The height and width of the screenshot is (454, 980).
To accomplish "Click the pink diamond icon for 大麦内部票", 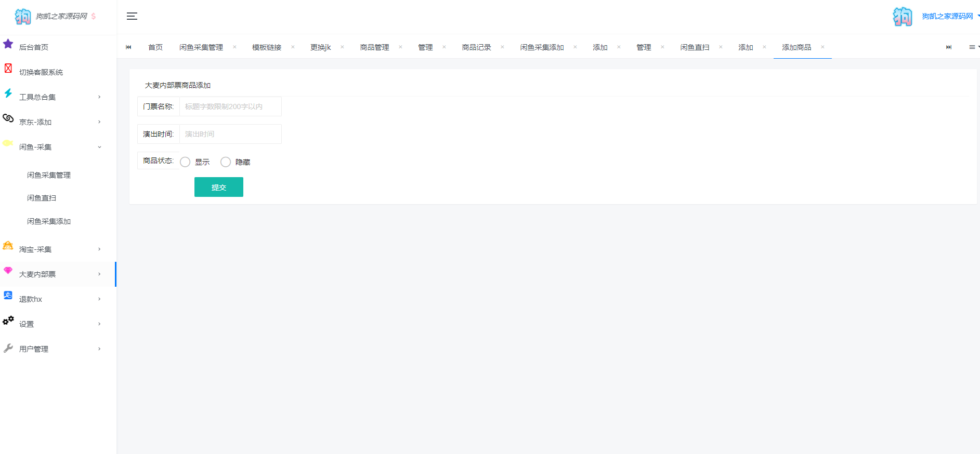I will click(x=8, y=270).
